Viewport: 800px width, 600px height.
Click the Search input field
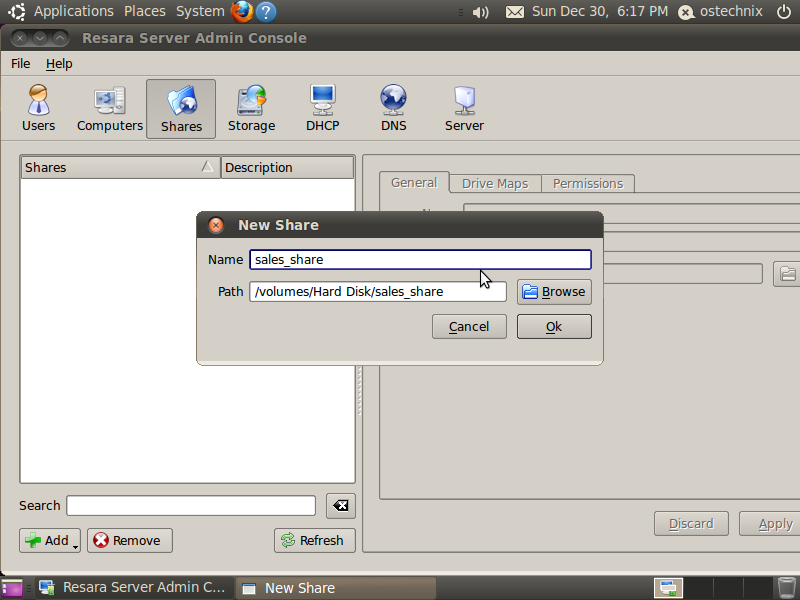[191, 506]
